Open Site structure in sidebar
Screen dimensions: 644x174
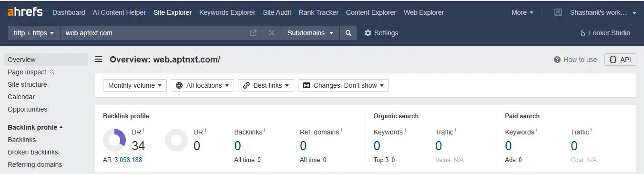coord(27,84)
